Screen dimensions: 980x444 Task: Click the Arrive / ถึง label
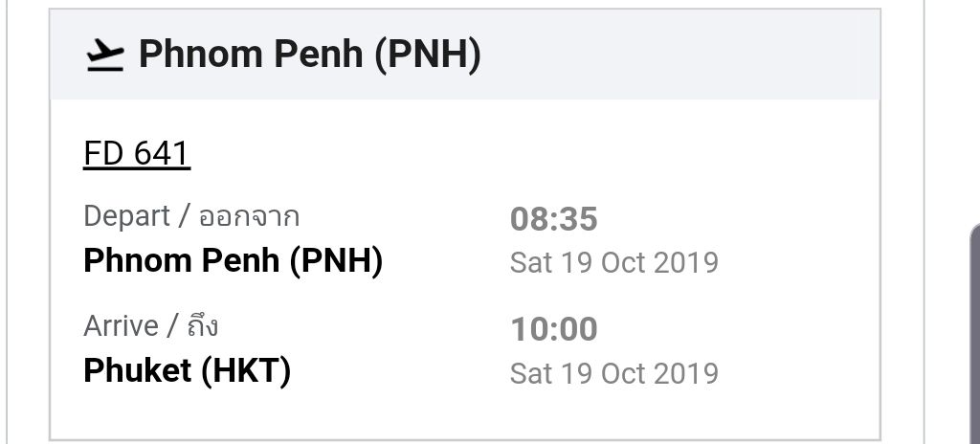click(x=150, y=325)
